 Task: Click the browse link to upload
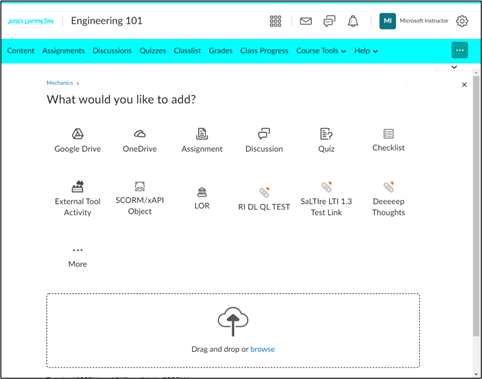[263, 349]
